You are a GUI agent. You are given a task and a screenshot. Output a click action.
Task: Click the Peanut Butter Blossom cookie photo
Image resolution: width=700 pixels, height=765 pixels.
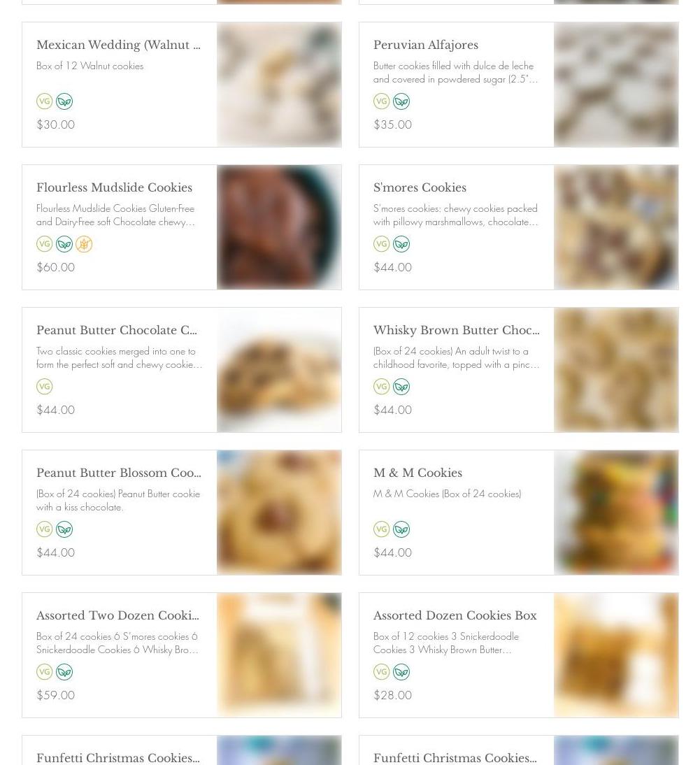pos(279,513)
